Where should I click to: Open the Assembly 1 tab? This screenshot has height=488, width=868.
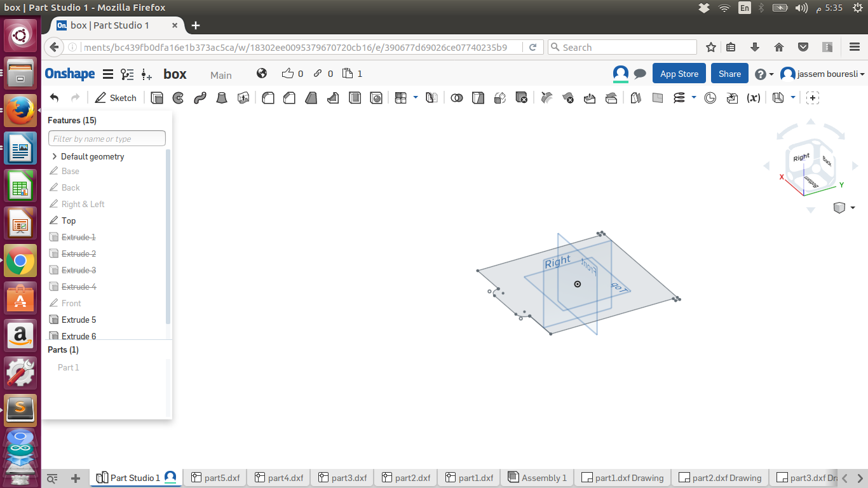click(x=538, y=478)
